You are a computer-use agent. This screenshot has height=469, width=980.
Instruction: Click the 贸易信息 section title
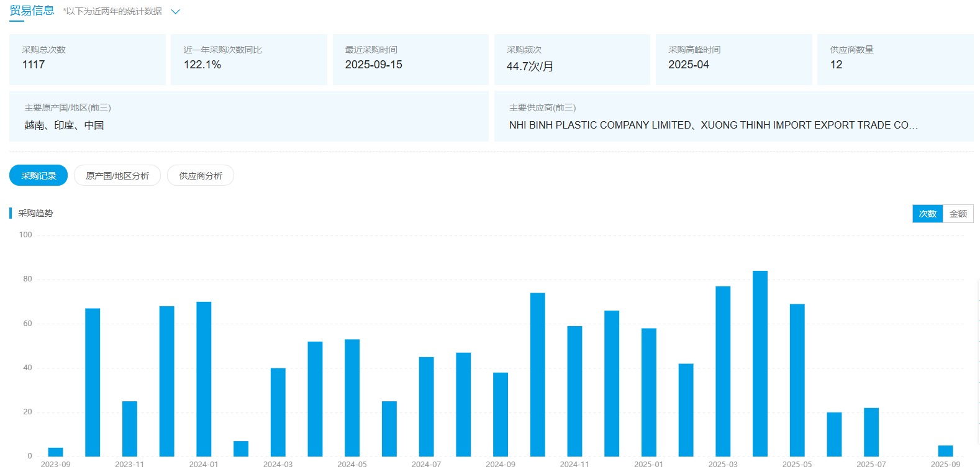32,11
